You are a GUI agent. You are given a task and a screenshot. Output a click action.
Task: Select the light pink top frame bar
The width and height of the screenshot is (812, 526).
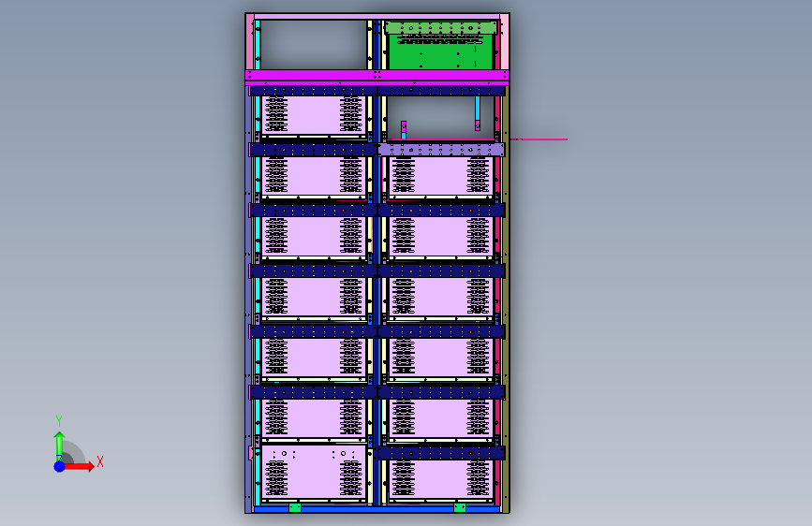click(x=376, y=17)
